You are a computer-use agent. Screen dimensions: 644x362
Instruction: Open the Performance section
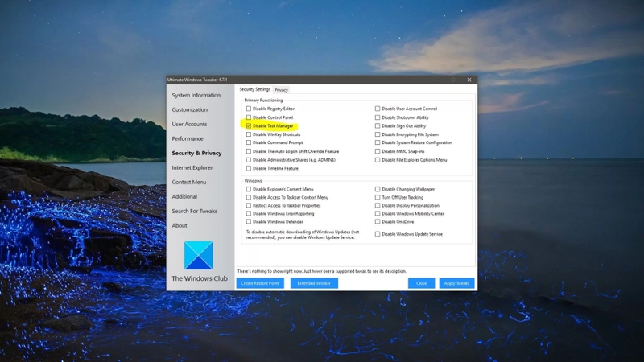188,138
